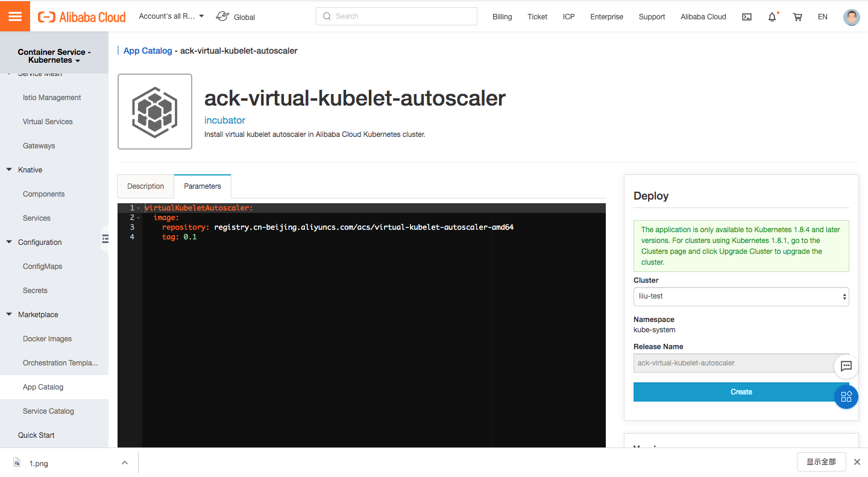Viewport: 868px width, 477px height.
Task: Close the downloads bar
Action: 857,462
